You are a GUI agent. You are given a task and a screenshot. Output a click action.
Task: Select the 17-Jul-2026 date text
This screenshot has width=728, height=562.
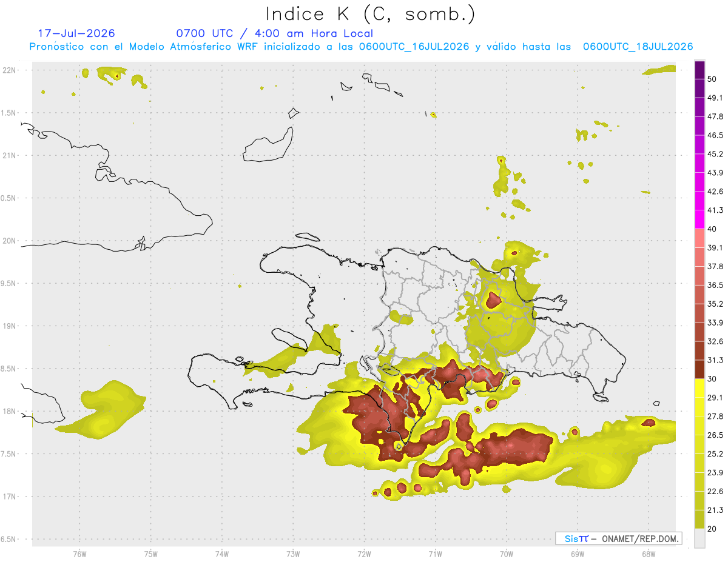[x=76, y=33]
